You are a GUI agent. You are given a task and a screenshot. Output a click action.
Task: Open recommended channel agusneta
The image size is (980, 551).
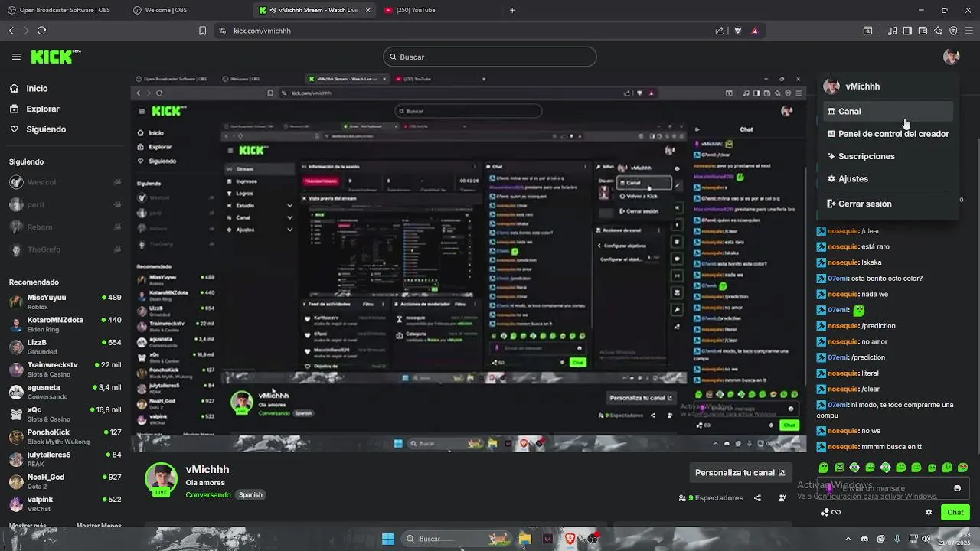[65, 391]
